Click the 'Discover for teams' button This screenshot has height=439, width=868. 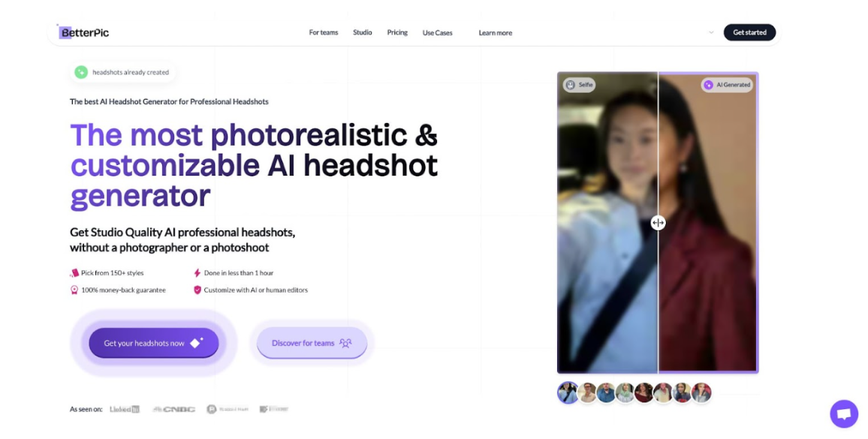pyautogui.click(x=312, y=343)
